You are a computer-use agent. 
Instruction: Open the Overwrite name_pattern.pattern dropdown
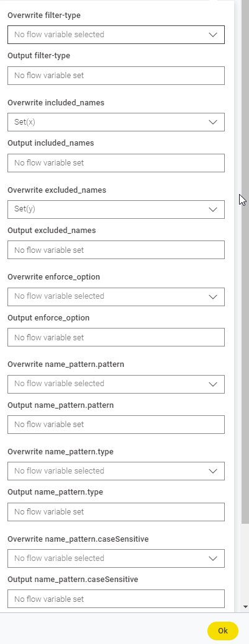tap(116, 384)
